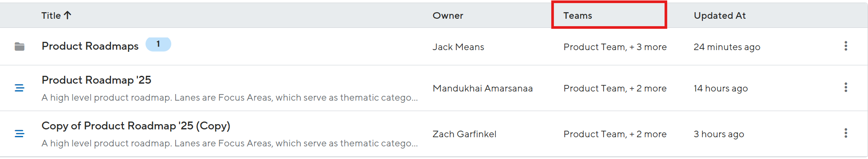Open Copy of Product Roadmap '25 (Copy)
The image size is (868, 159).
[136, 126]
